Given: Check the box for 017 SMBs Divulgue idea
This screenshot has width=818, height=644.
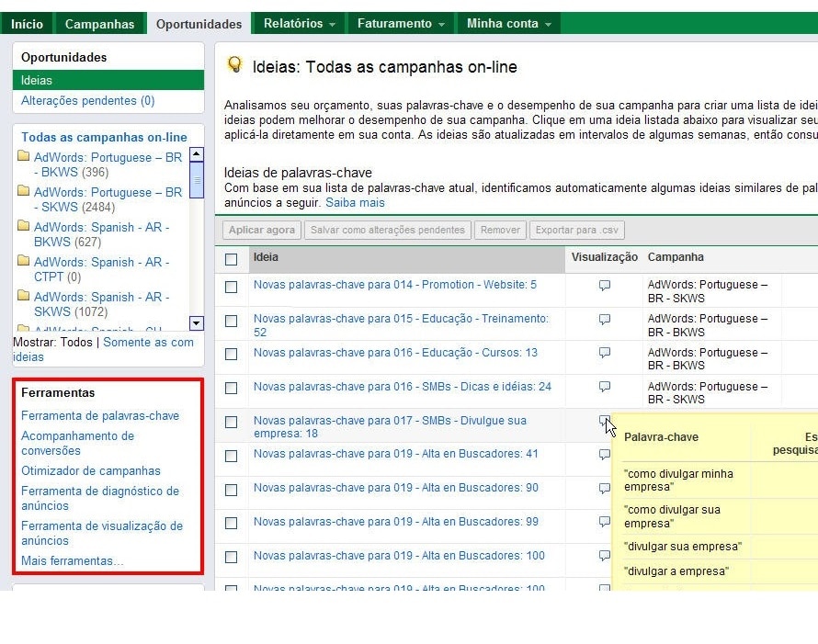Looking at the screenshot, I should click(x=232, y=423).
